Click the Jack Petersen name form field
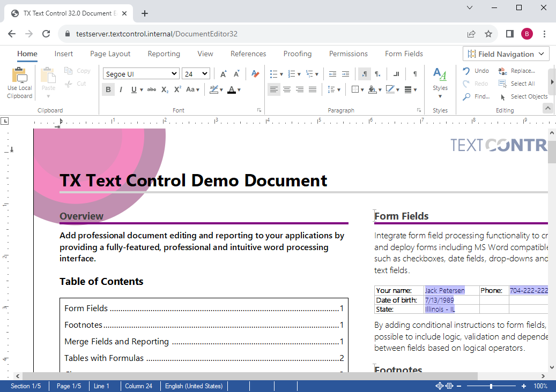Screen dimensions: 556x392 tap(444, 291)
